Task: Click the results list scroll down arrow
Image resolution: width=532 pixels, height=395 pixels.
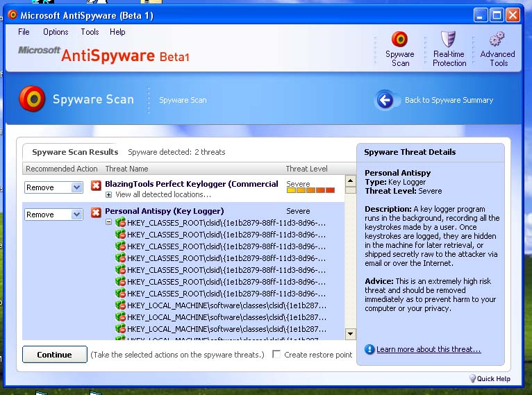Action: click(350, 334)
